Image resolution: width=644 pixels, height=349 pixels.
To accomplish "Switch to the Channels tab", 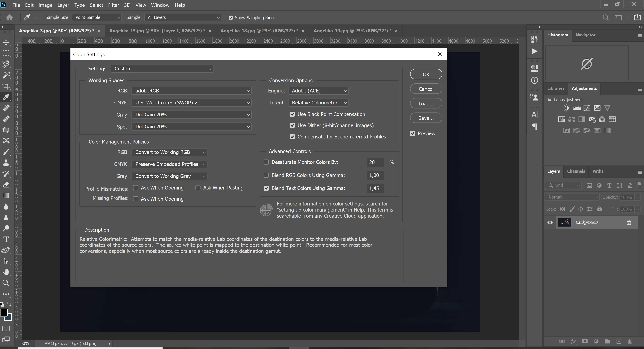I will (x=576, y=171).
